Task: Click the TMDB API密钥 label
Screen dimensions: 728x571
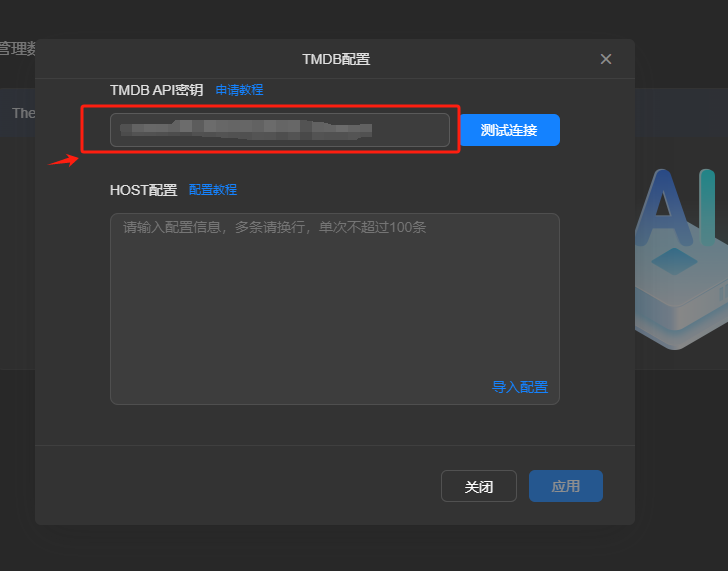Action: (x=156, y=90)
